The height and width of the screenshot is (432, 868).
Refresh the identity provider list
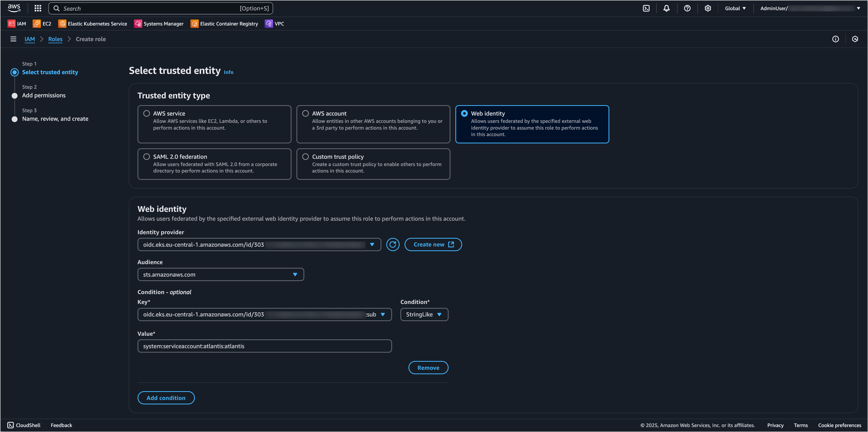(393, 244)
